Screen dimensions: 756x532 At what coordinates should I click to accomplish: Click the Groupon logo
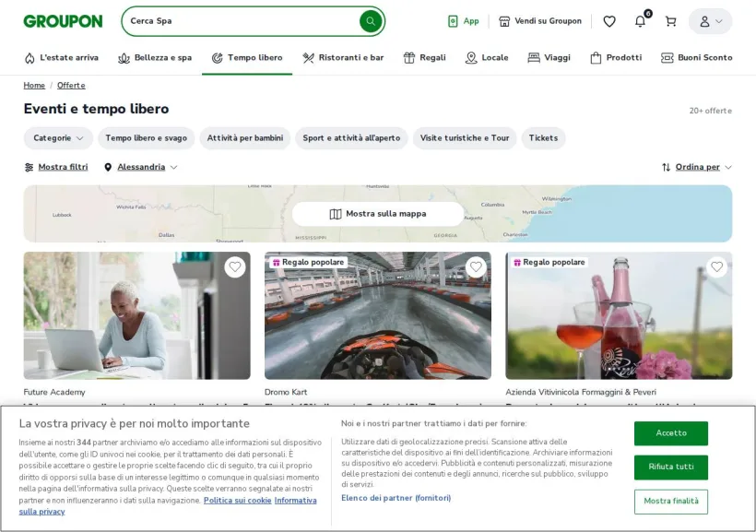[x=63, y=21]
